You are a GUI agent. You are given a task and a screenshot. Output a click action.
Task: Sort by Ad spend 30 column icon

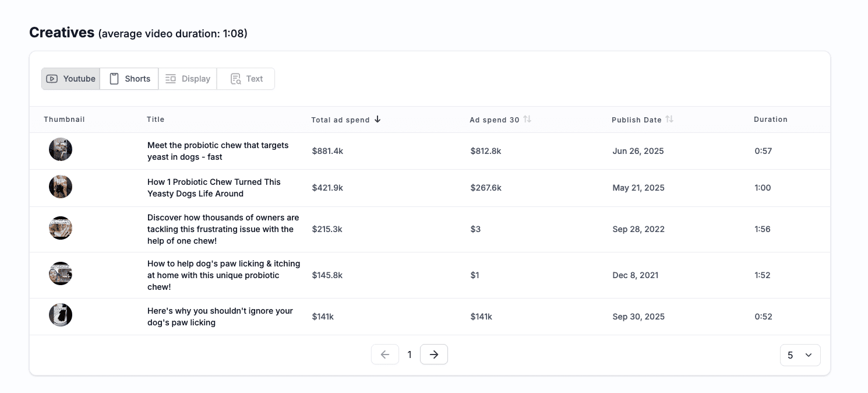click(x=527, y=120)
